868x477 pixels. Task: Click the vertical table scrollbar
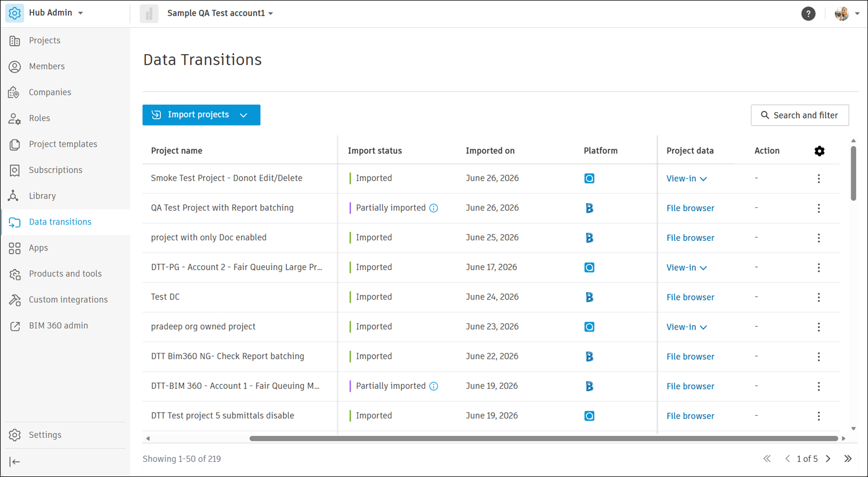coord(853,173)
